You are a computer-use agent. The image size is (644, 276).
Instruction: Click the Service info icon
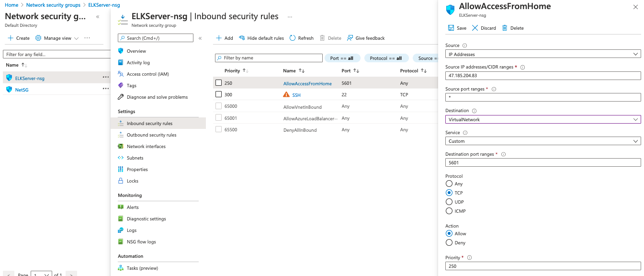pos(465,133)
